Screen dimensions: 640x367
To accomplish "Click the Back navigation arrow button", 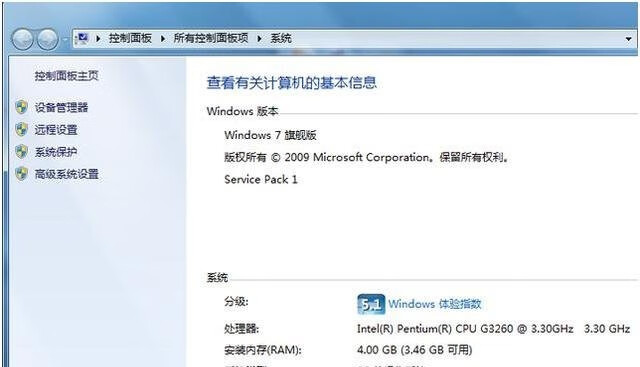I will click(x=22, y=40).
